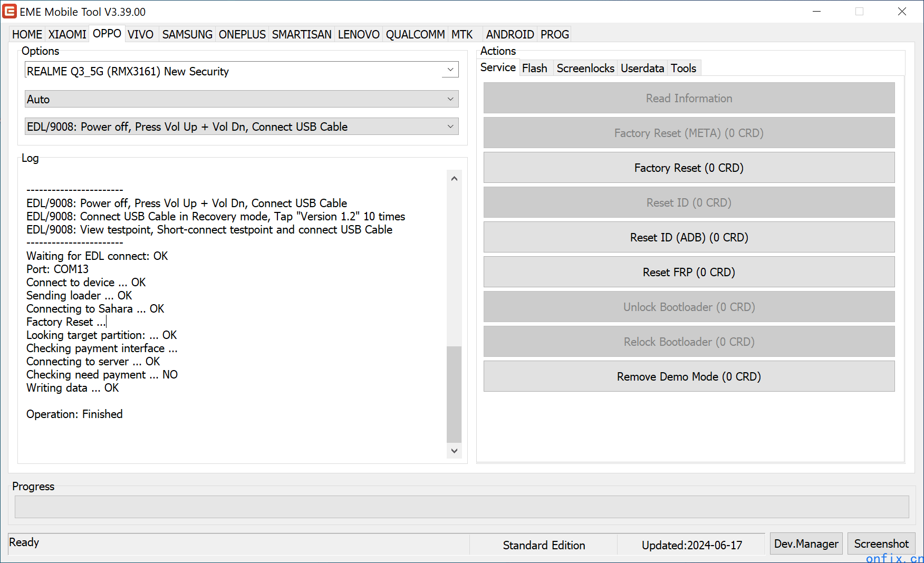Close the EME Mobile Tool window
Viewport: 924px width, 563px height.
coord(902,12)
